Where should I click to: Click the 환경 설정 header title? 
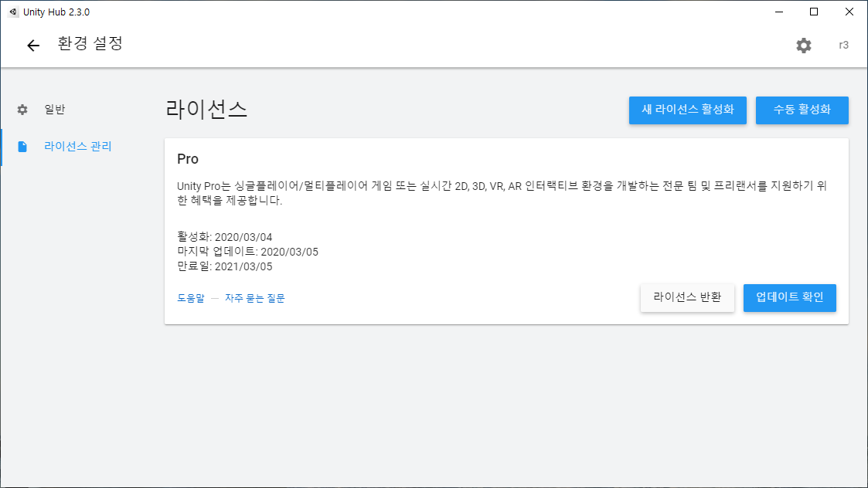90,44
